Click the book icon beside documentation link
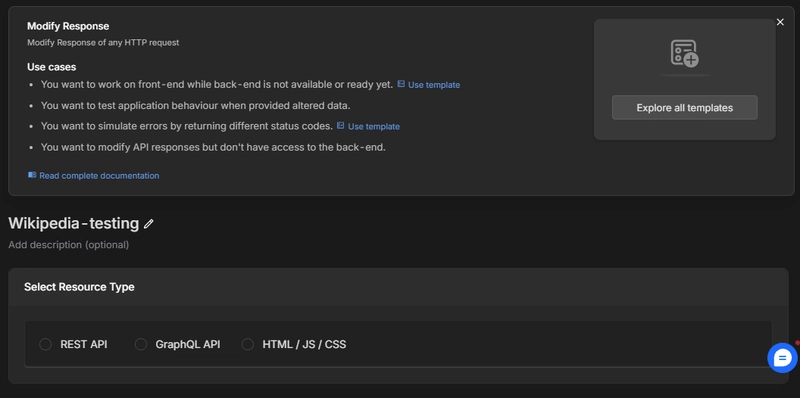Viewport: 800px width, 398px height. [32, 175]
